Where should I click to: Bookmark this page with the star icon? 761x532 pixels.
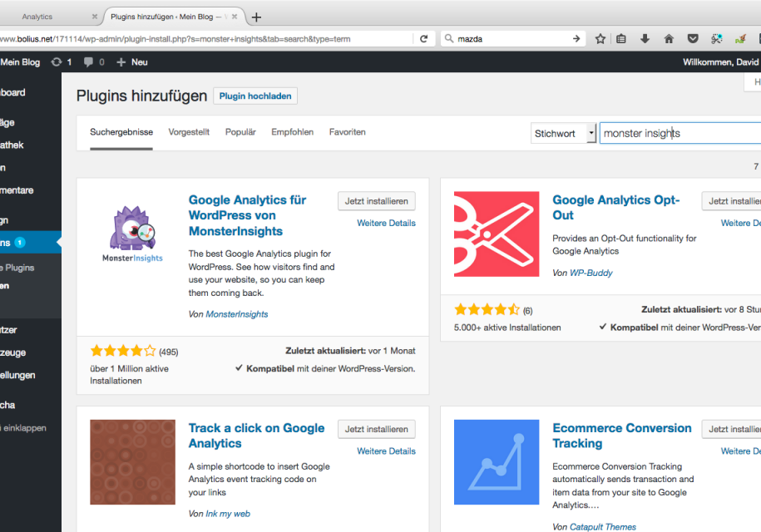click(600, 39)
